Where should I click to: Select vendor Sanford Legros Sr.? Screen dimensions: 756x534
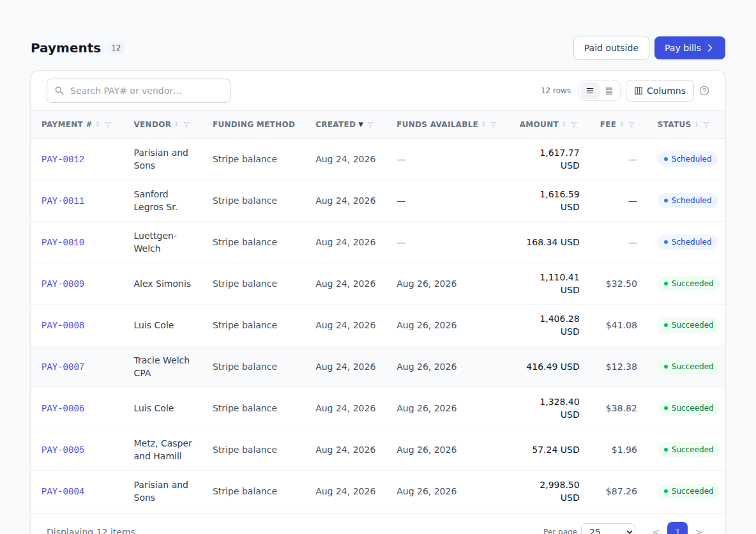pos(155,201)
